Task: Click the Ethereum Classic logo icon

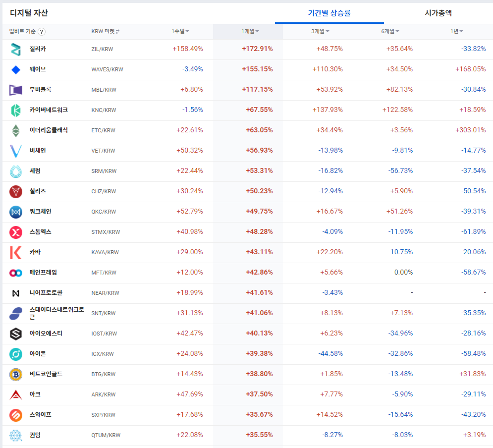Action: pos(16,130)
